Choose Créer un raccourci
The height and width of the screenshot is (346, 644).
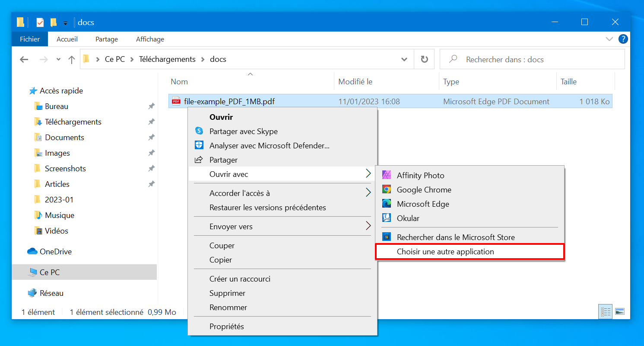[282, 279]
